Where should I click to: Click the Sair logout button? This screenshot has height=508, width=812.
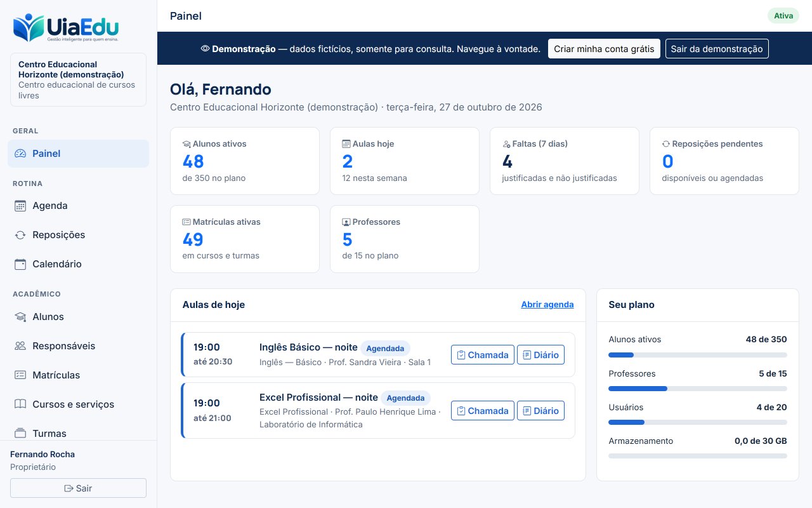79,488
